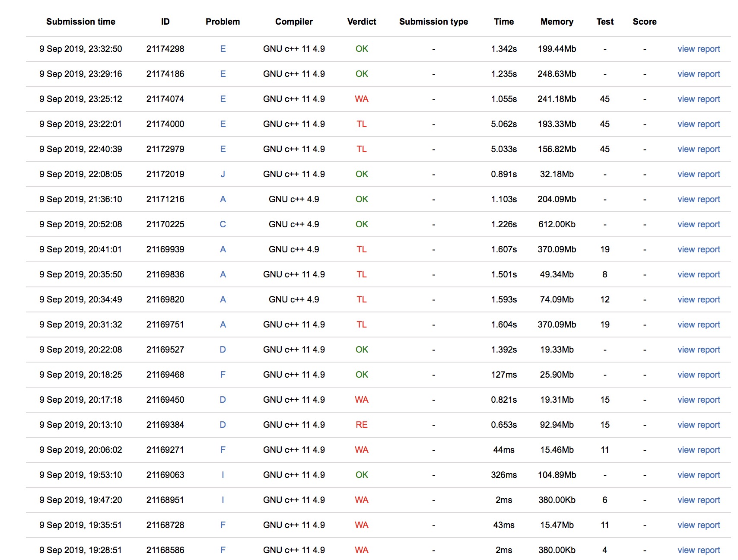Open view report for submission 21174298

(x=698, y=49)
